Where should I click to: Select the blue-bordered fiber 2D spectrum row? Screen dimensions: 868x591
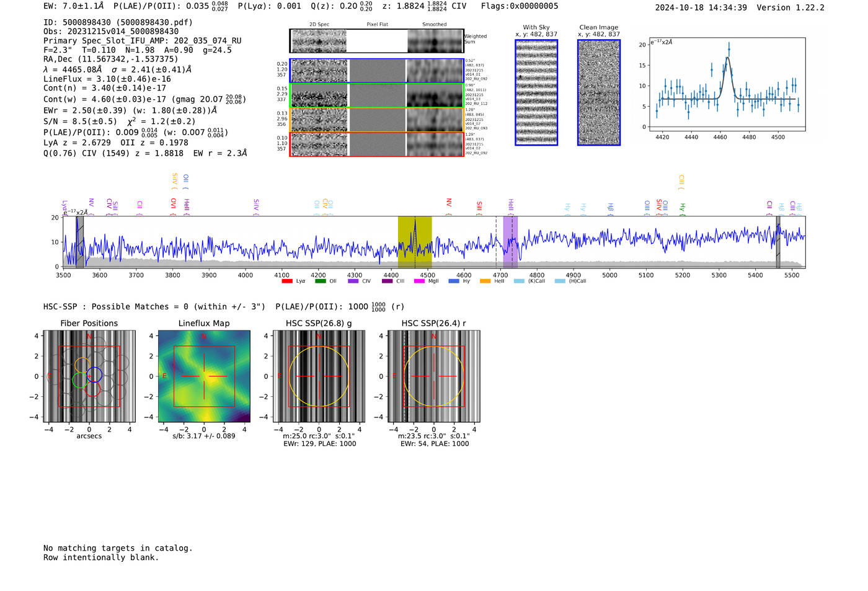point(377,71)
